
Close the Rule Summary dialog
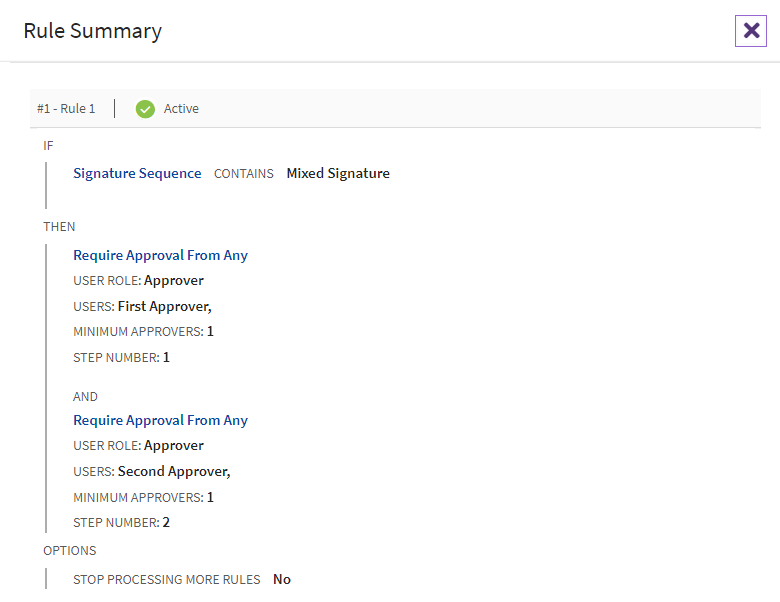pyautogui.click(x=750, y=31)
